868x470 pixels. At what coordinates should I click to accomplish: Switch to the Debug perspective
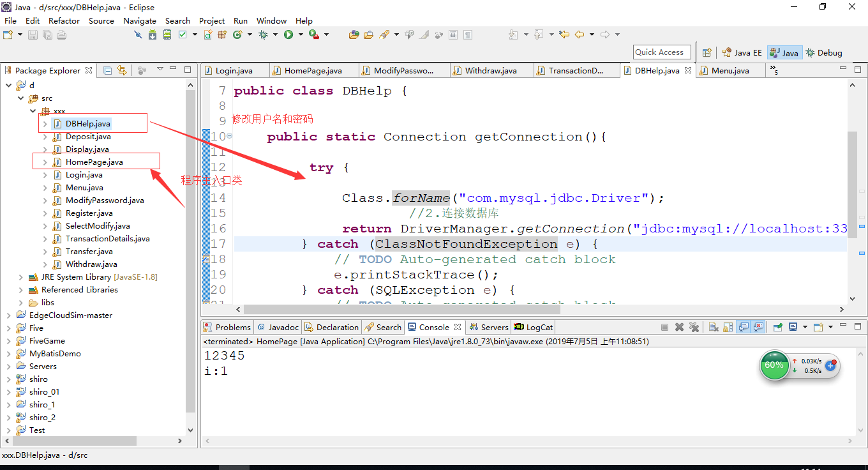(x=824, y=53)
